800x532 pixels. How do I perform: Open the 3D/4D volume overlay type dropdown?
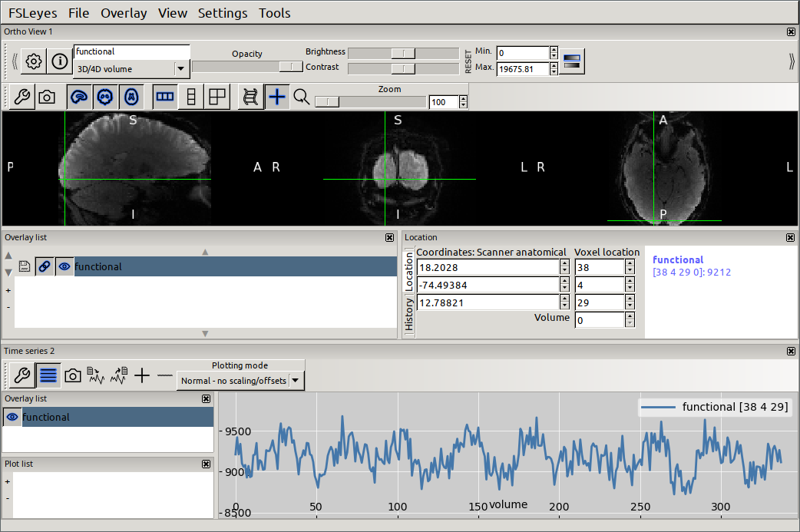click(181, 69)
